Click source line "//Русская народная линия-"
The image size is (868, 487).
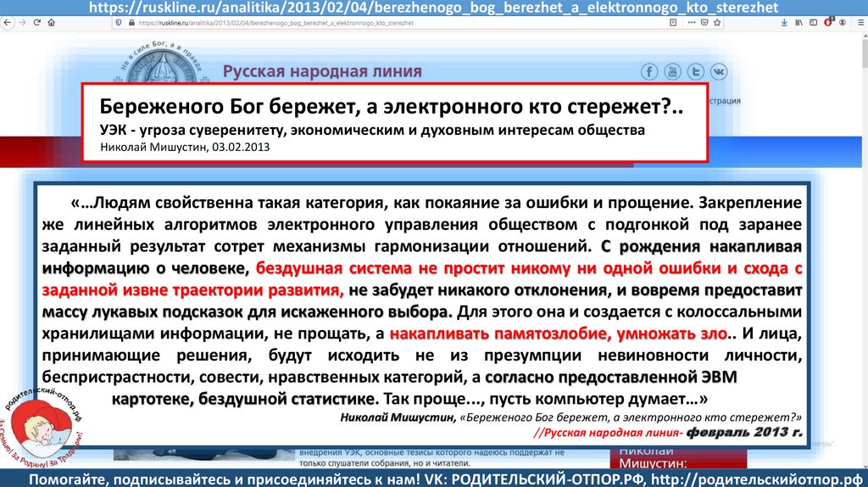pos(608,433)
